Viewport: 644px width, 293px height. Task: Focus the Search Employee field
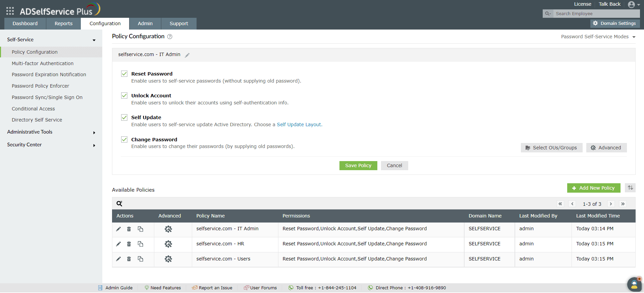coord(596,14)
